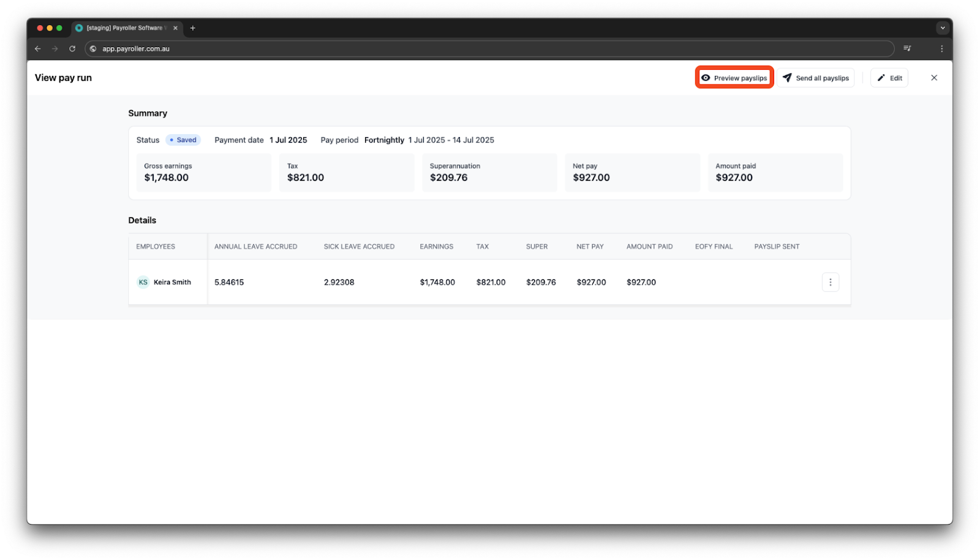The height and width of the screenshot is (560, 980).
Task: Click the SUPER column header
Action: tap(537, 247)
